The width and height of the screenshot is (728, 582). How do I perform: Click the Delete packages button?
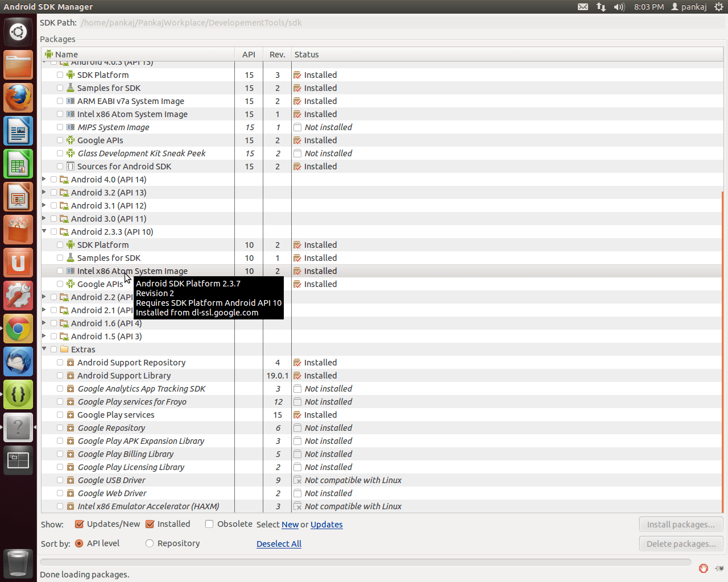(x=681, y=544)
